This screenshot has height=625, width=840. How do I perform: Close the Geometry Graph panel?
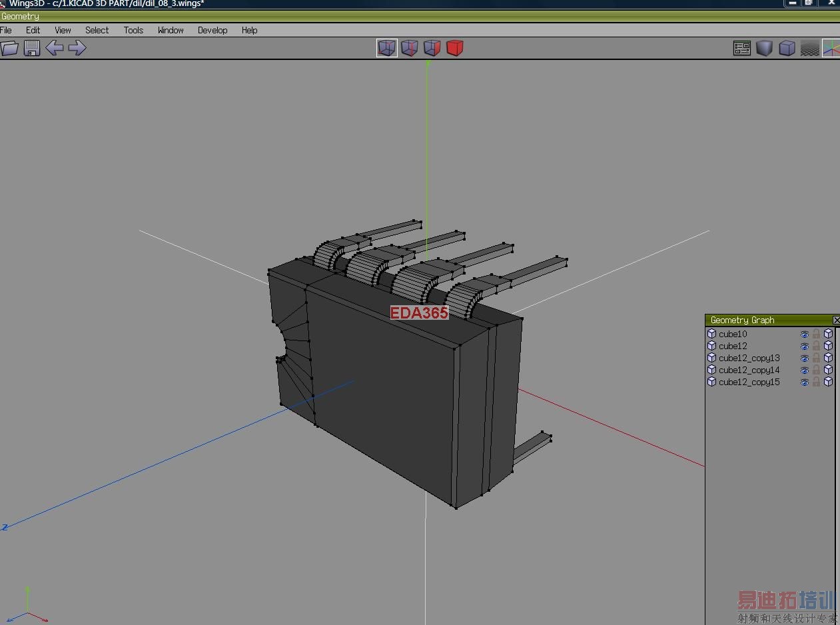836,320
